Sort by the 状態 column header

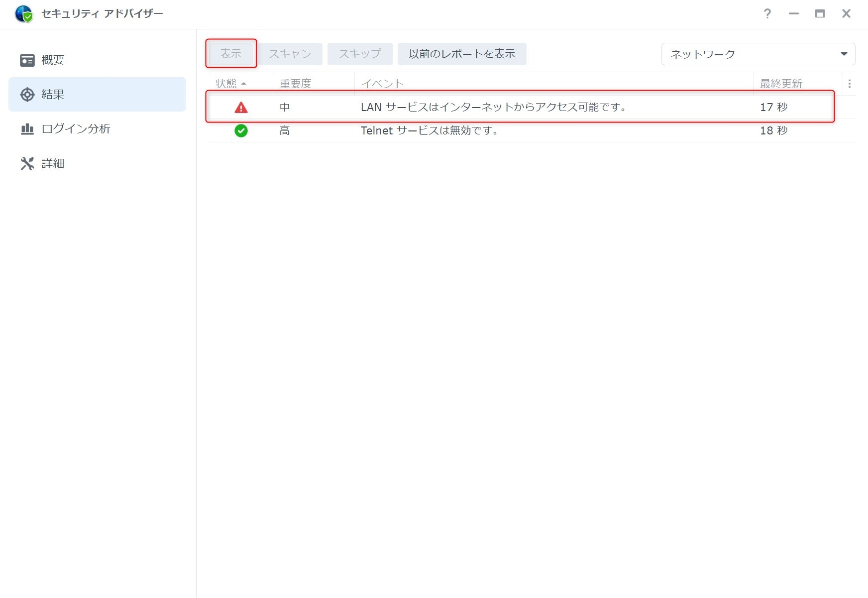(x=226, y=84)
